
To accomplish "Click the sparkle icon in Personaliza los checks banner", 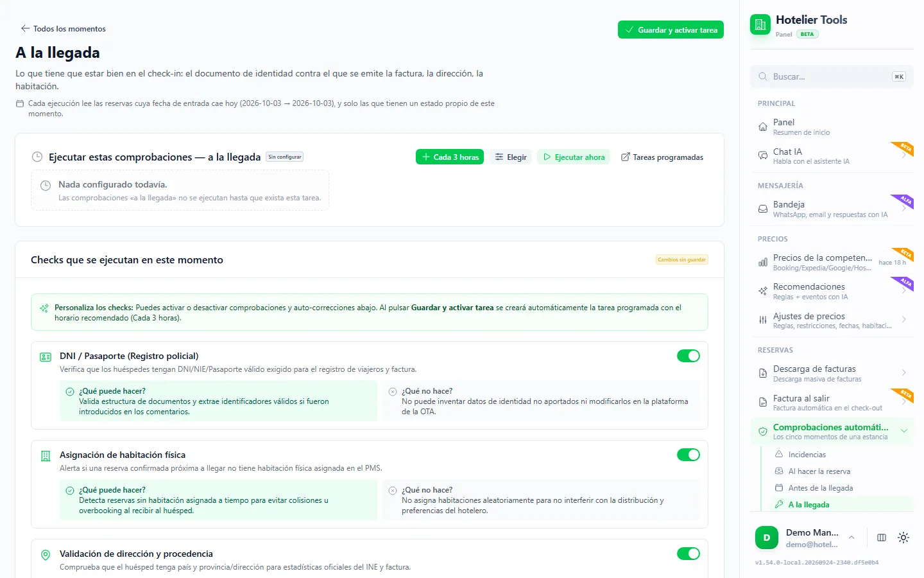I will [44, 308].
